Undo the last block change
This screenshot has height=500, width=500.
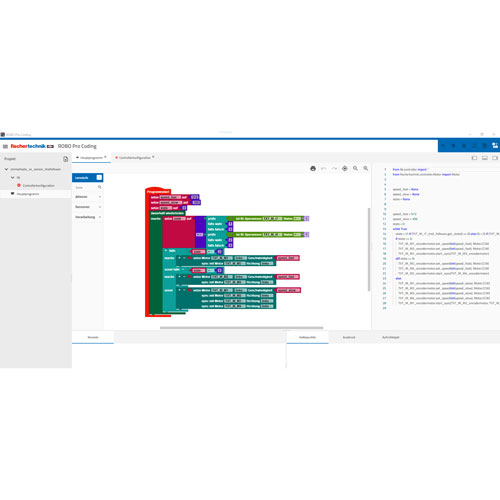tap(324, 169)
